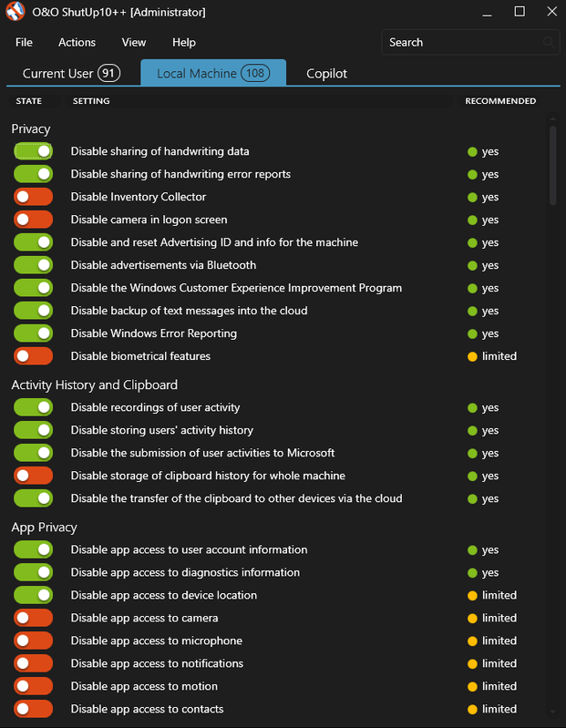Toggle app access to device location switch
The width and height of the screenshot is (566, 728).
33,595
